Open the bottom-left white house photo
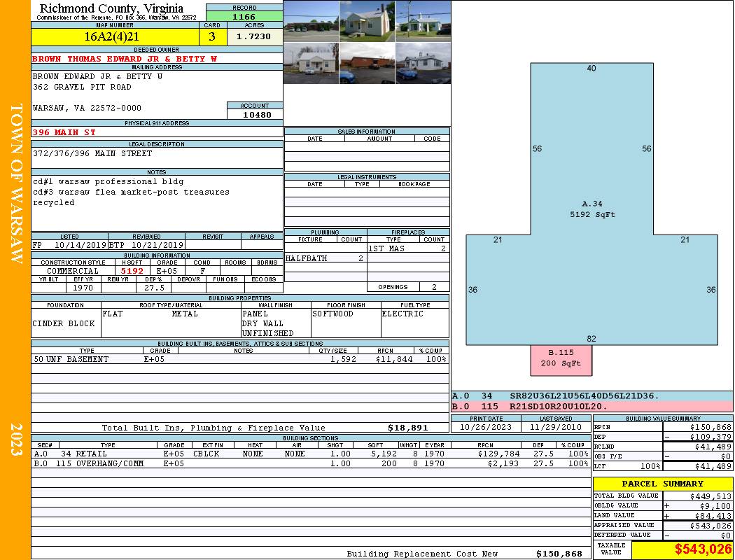Image resolution: width=735 pixels, height=560 pixels. [311, 63]
